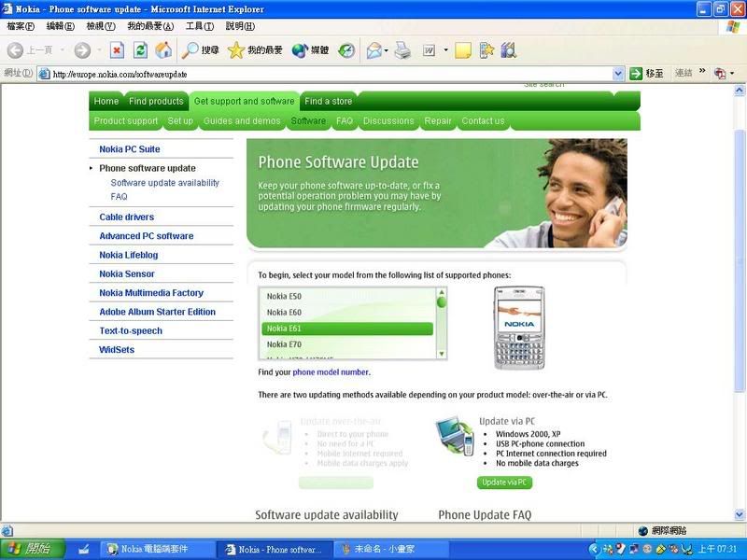Viewport: 747px width, 560px height.
Task: Switch to the 未命名 - 小畫家 taskbar window
Action: click(x=390, y=549)
